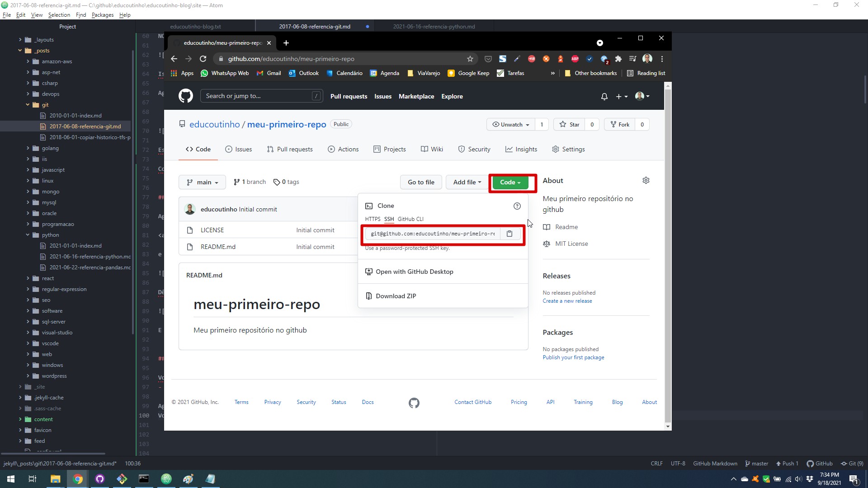Click the GitHub search or jump to field
This screenshot has width=868, height=488.
pyautogui.click(x=261, y=96)
